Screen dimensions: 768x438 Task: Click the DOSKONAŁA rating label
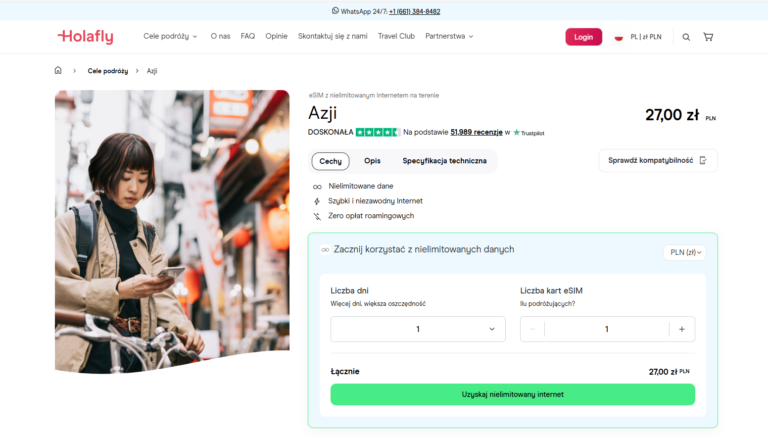tap(330, 132)
